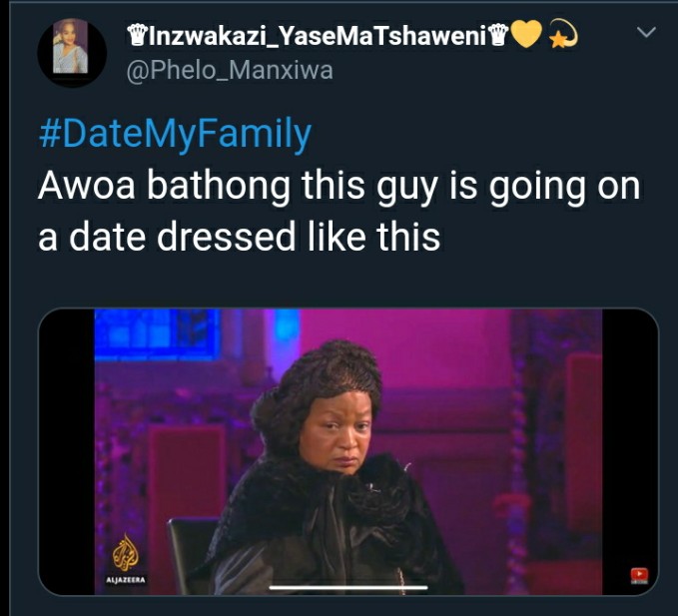
Task: Click the crown emoji before the name
Action: [x=137, y=36]
